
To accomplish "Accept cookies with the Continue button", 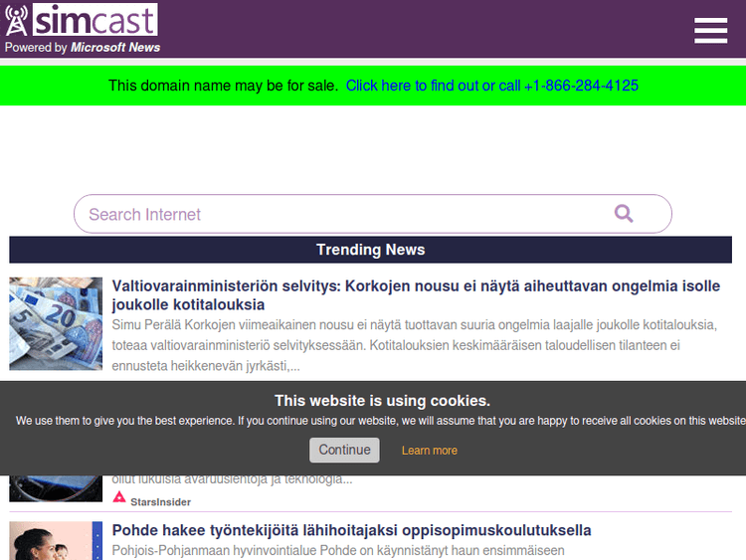I will tap(344, 450).
